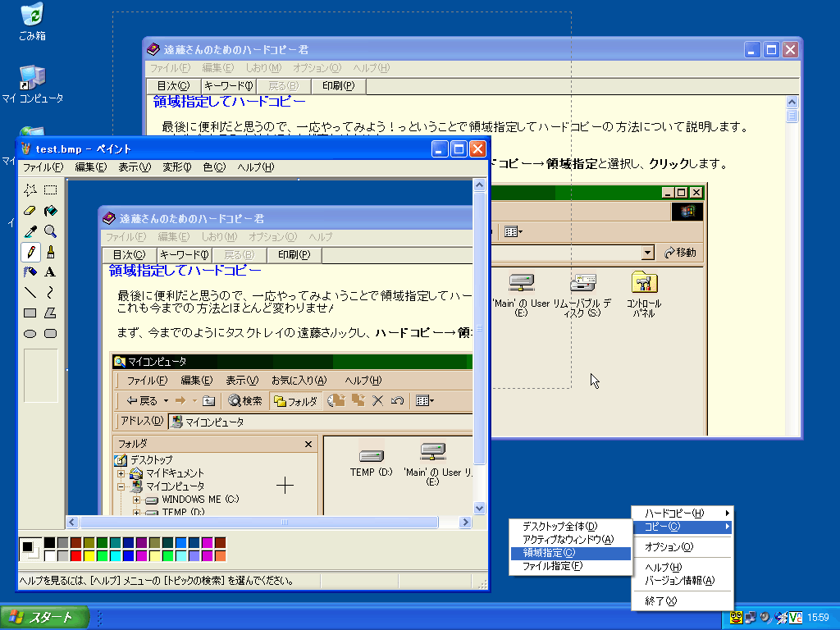Open Paint's ファイル(F) menu

[43, 167]
